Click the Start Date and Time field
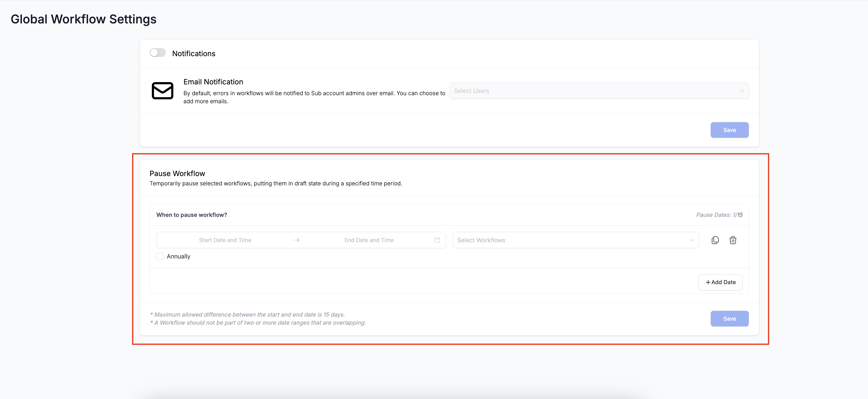 pos(225,240)
